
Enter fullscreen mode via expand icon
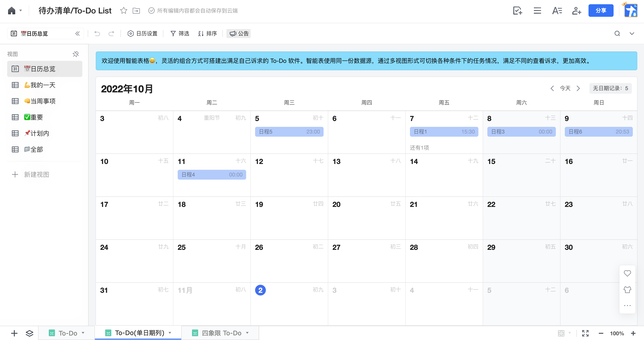(x=585, y=333)
